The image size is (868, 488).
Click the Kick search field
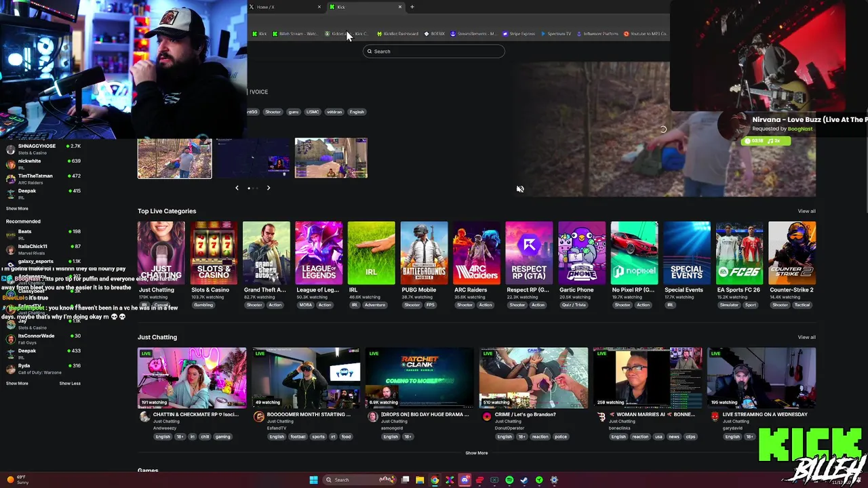[x=434, y=52]
